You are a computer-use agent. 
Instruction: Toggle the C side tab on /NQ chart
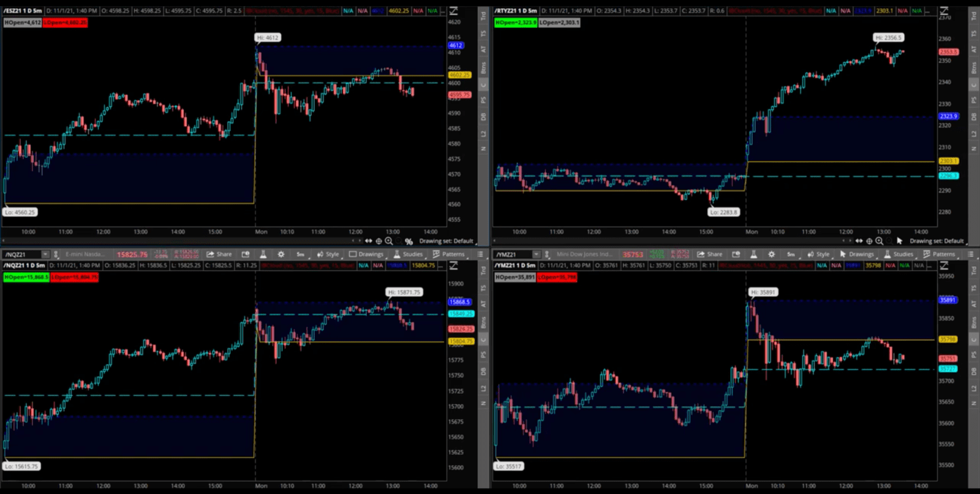(x=483, y=339)
